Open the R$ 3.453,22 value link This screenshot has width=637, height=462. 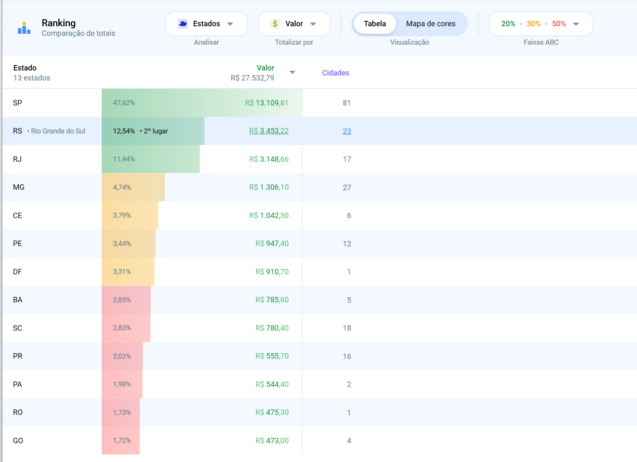point(269,131)
